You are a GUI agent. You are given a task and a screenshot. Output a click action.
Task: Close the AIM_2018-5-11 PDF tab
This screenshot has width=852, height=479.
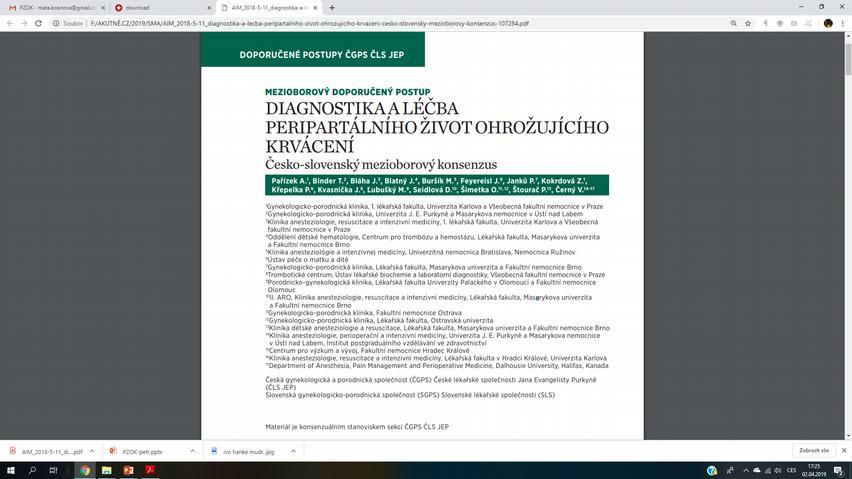point(315,8)
